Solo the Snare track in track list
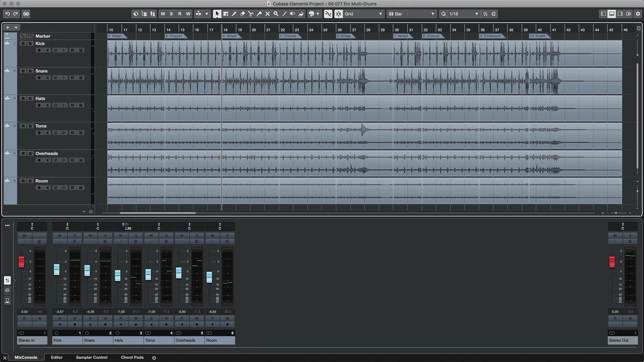Screen dimensions: 644x362 [x=29, y=71]
